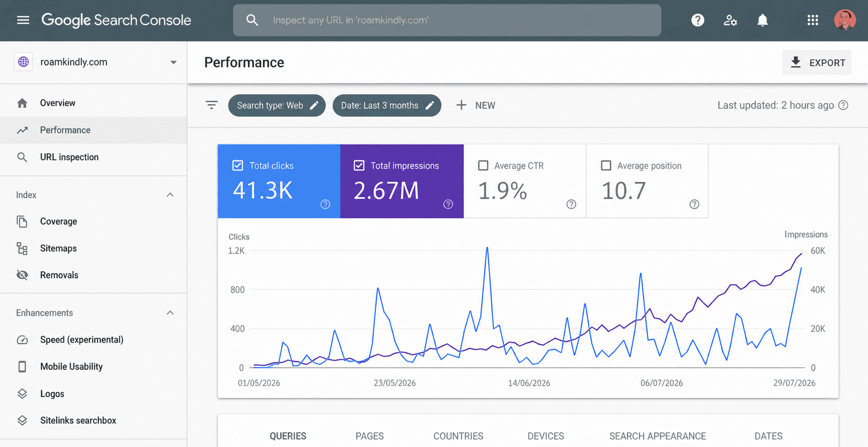The height and width of the screenshot is (447, 868).
Task: Click the 01/05/2026 date label on the chart
Action: tap(259, 383)
